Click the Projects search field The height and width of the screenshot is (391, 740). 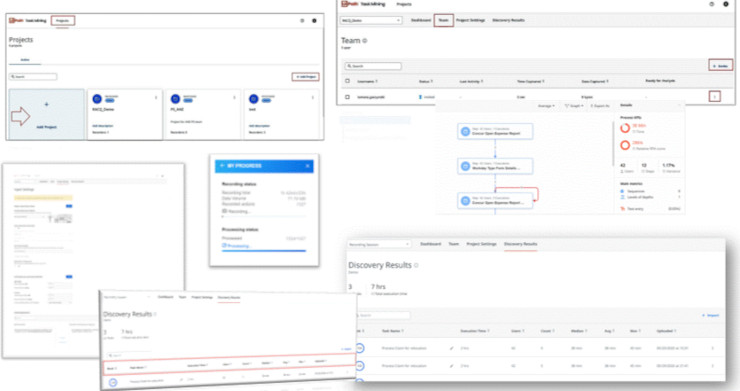tap(33, 76)
